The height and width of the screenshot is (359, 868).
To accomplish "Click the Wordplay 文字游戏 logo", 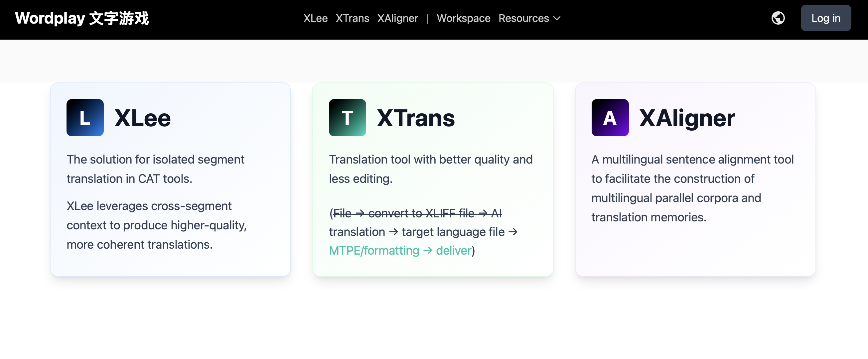I will [x=82, y=18].
